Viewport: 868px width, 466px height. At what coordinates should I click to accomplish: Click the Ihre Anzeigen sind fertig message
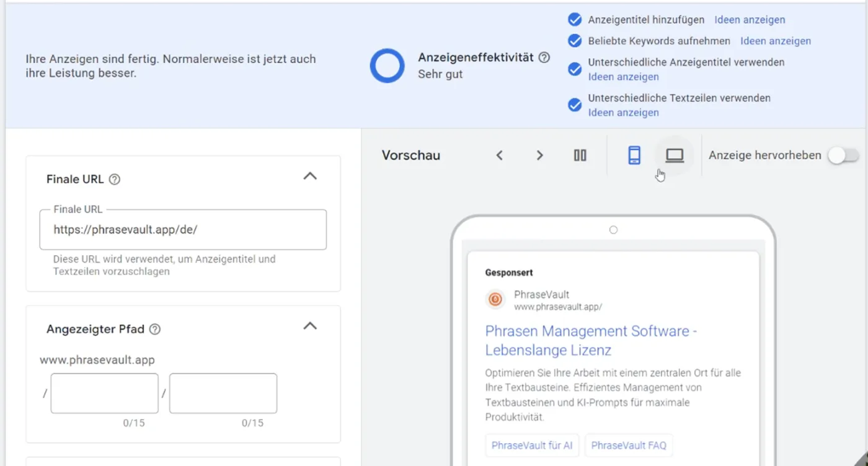(170, 66)
